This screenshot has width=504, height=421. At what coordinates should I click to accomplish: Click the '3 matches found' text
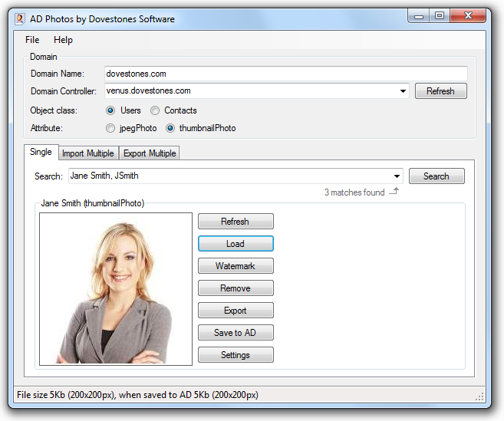click(354, 192)
